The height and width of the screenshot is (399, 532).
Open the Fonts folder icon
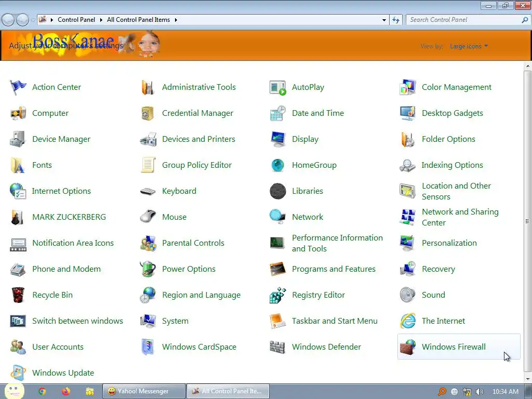tap(18, 165)
